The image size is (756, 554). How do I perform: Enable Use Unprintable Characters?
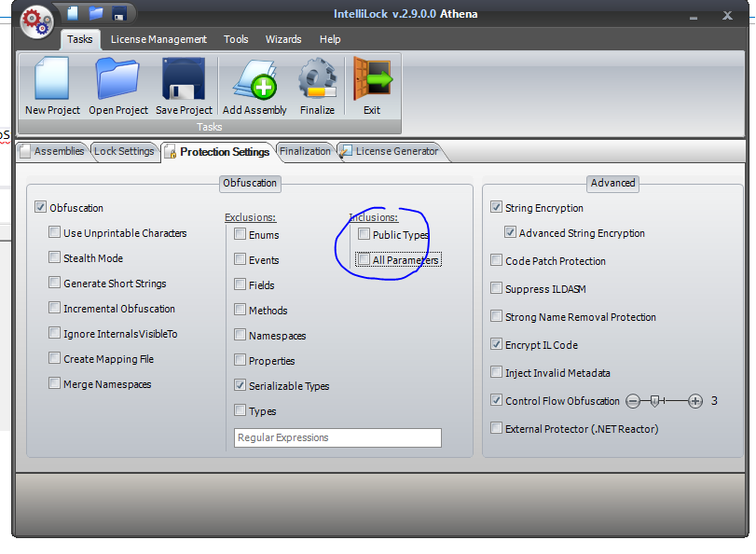(54, 232)
